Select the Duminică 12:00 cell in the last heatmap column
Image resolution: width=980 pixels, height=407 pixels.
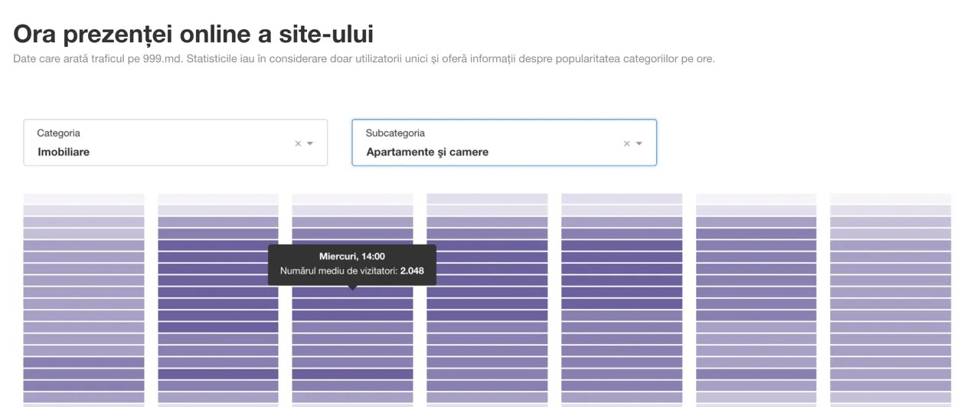coord(890,269)
